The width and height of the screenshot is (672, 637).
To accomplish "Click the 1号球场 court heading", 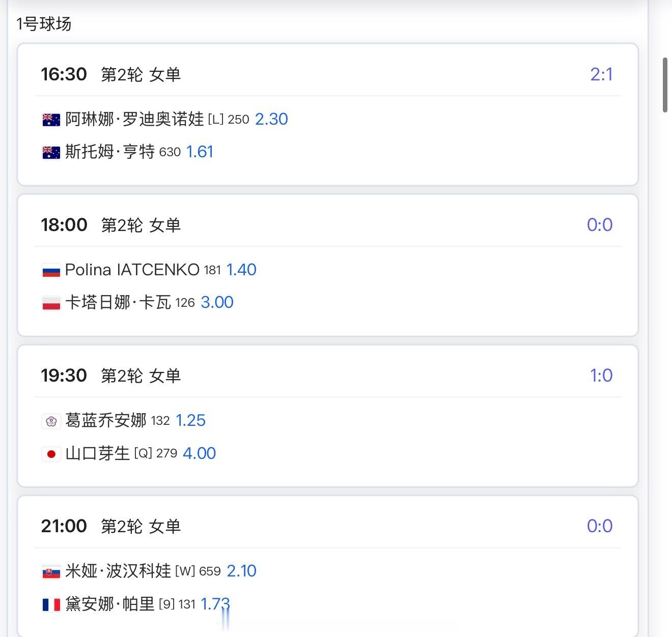I will click(x=44, y=24).
